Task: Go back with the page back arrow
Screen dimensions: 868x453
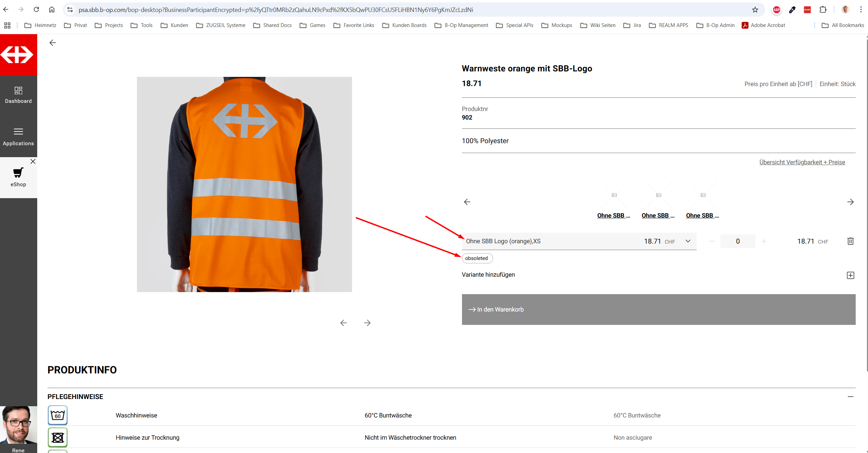Action: tap(53, 43)
